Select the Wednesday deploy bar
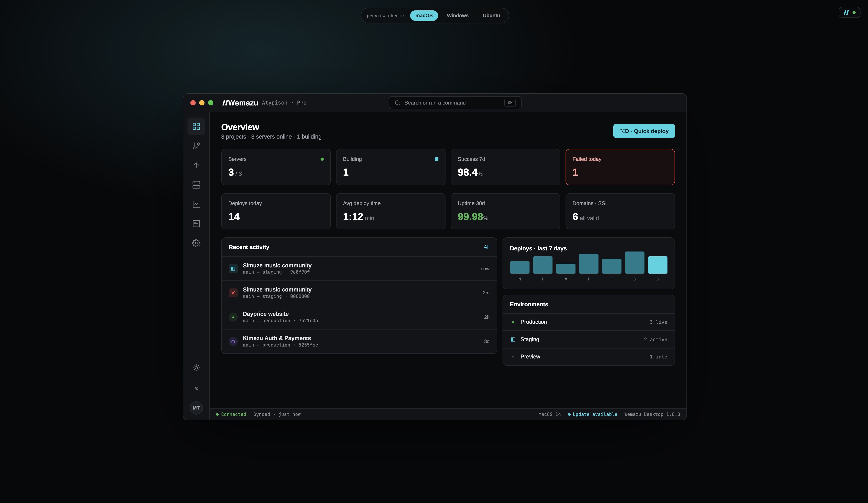Image resolution: width=868 pixels, height=503 pixels. tap(565, 269)
